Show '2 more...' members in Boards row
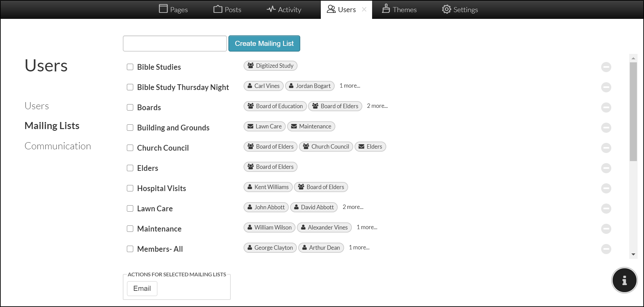Viewport: 644px width, 307px height. tap(377, 106)
